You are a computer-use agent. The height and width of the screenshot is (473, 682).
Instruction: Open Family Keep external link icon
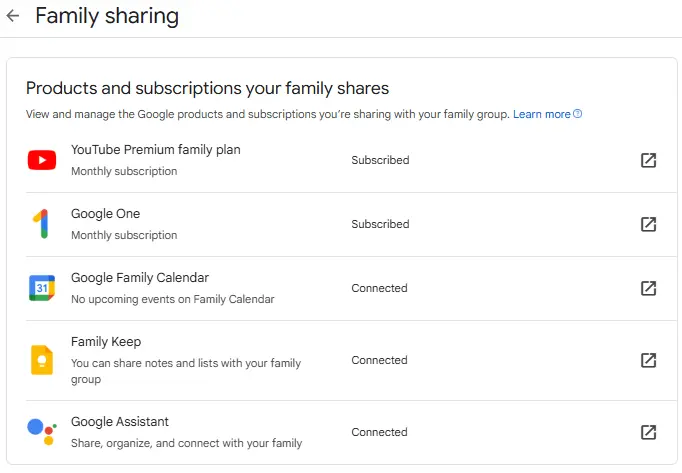pos(648,360)
